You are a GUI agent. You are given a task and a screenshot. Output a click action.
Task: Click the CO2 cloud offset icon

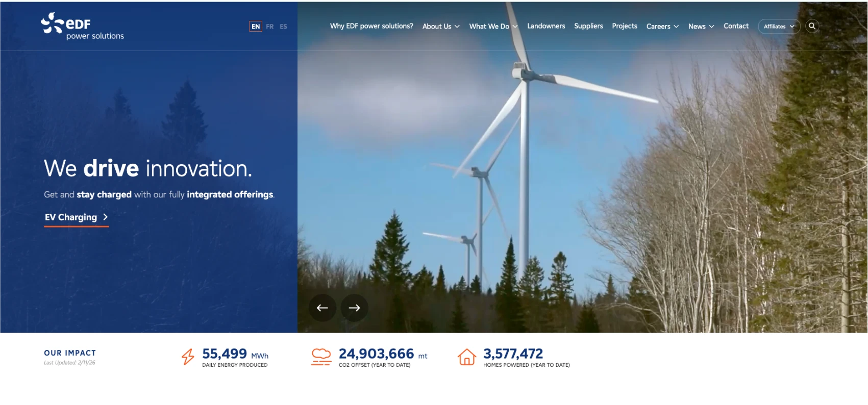[x=321, y=357]
